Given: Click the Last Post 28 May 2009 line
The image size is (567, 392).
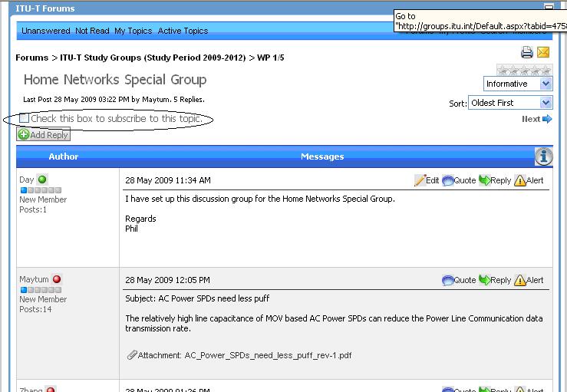Looking at the screenshot, I should [114, 100].
